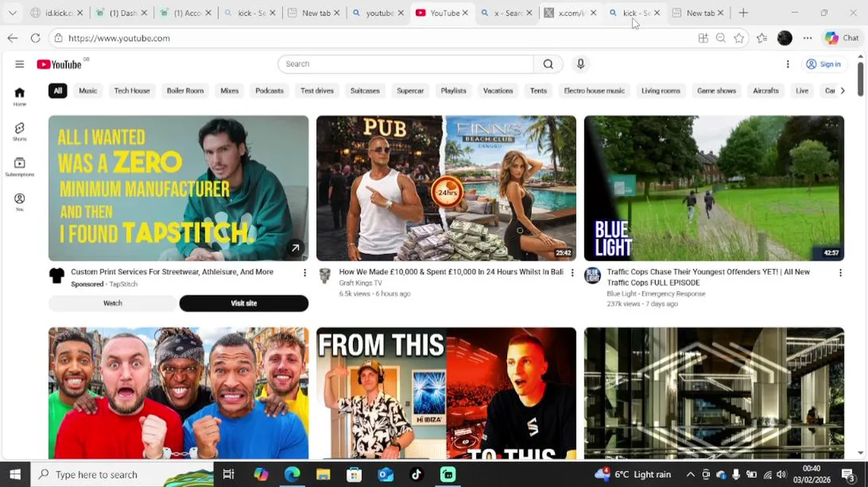Click Sign in button
868x487 pixels.
(823, 64)
